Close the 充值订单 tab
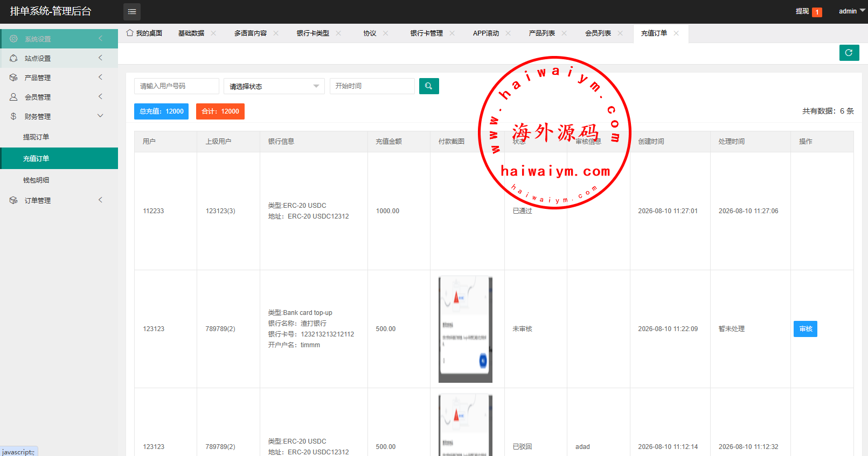 pyautogui.click(x=676, y=33)
